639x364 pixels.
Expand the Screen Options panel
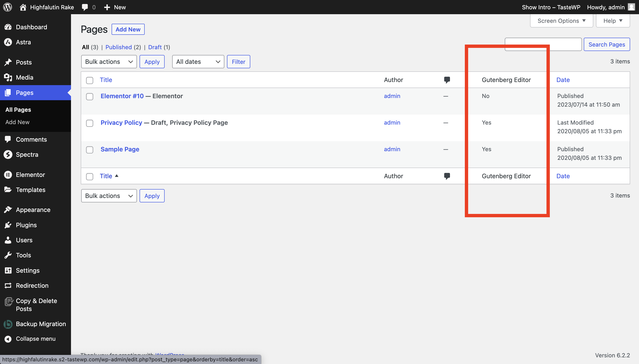pyautogui.click(x=561, y=21)
